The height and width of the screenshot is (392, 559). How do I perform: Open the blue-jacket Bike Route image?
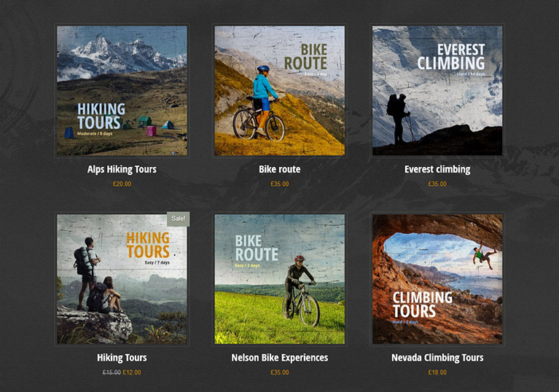(280, 90)
